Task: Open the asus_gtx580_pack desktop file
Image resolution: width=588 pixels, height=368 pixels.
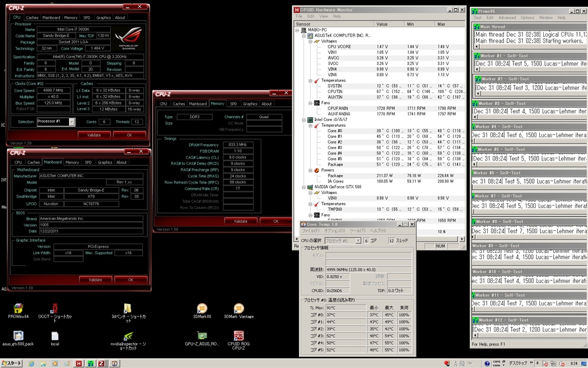Action: [x=18, y=336]
